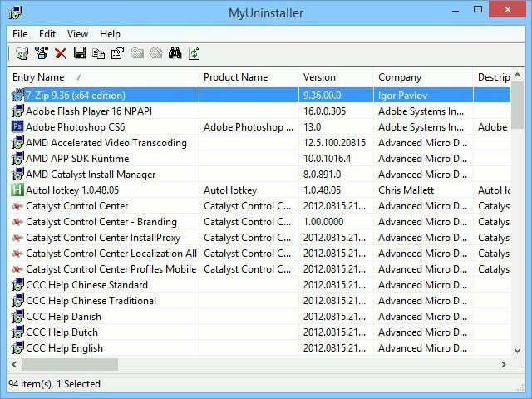Click the binoculars Find icon
The width and height of the screenshot is (532, 399).
point(175,53)
